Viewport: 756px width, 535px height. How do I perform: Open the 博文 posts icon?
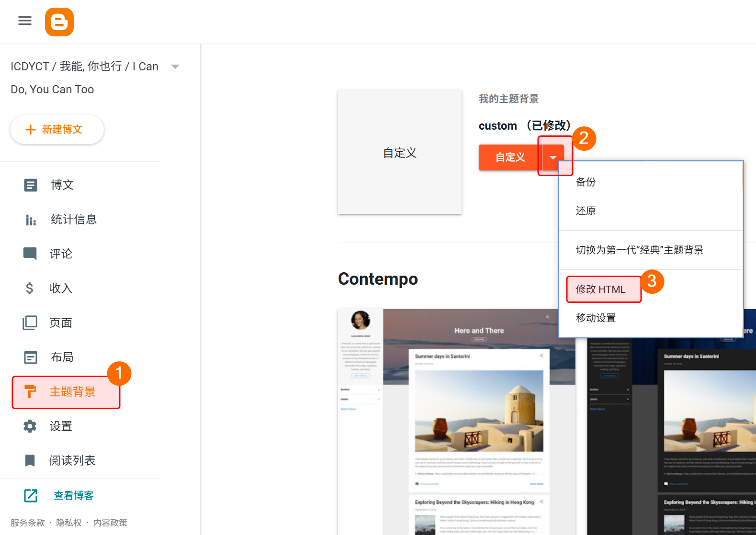click(x=31, y=185)
